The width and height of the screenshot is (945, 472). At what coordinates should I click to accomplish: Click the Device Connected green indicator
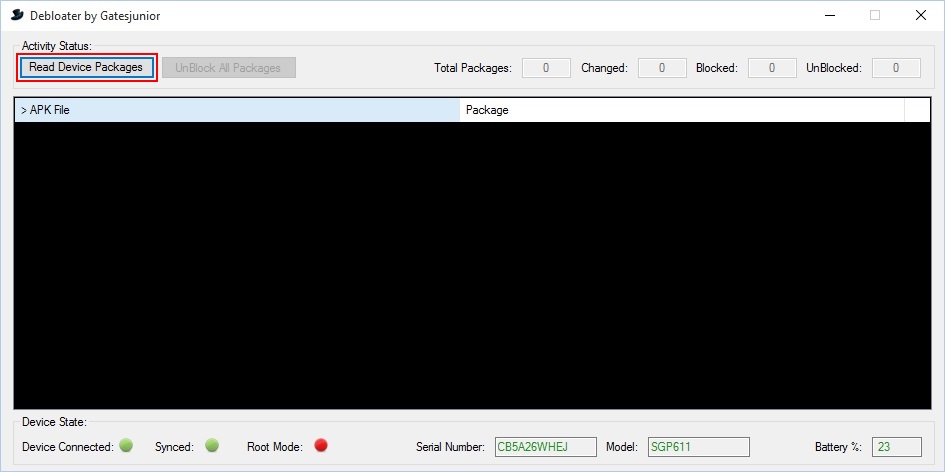tap(126, 445)
